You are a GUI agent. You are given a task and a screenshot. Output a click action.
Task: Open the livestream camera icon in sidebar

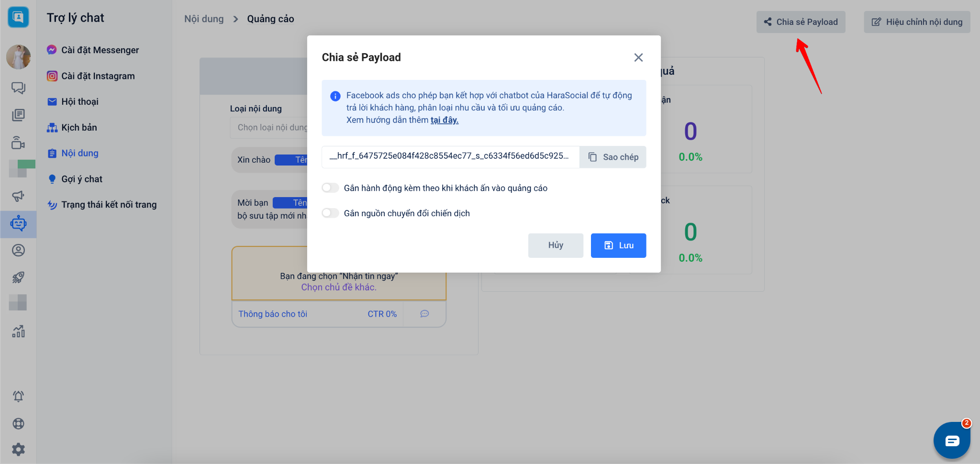pos(18,143)
